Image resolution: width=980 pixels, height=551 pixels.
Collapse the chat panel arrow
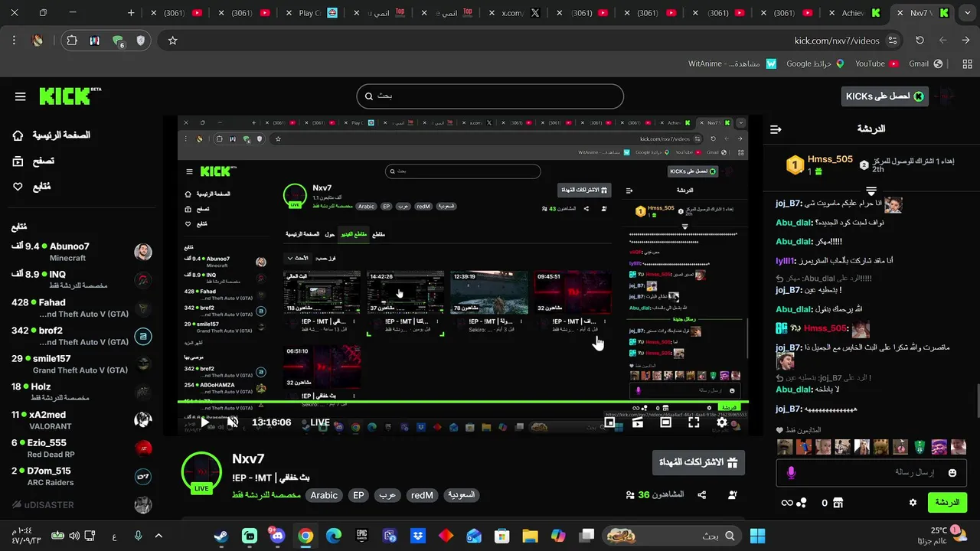(x=776, y=129)
